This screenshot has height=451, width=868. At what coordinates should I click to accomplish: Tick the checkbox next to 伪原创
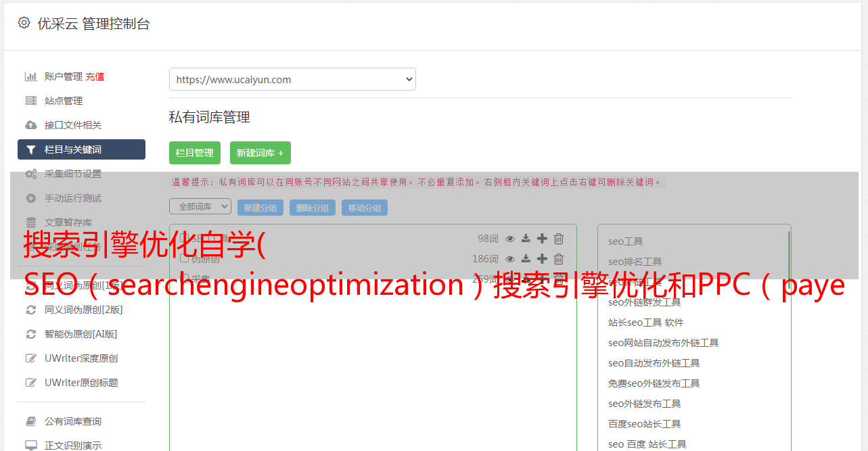point(184,259)
